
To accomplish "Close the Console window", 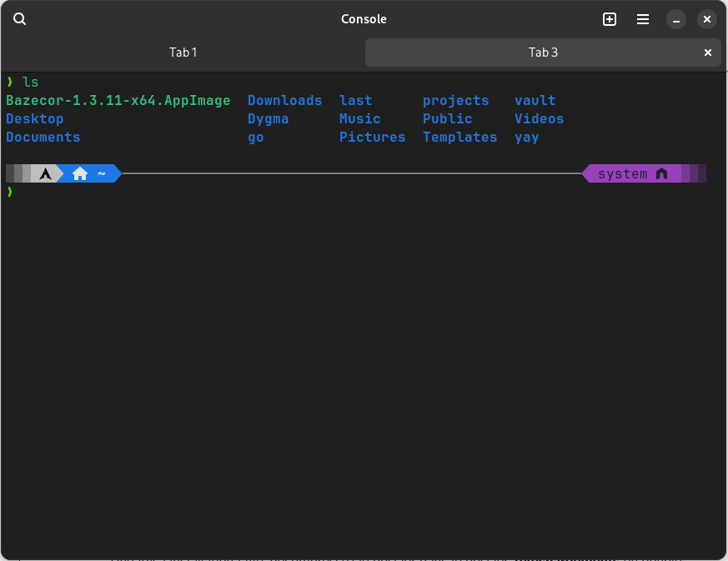I will (706, 19).
